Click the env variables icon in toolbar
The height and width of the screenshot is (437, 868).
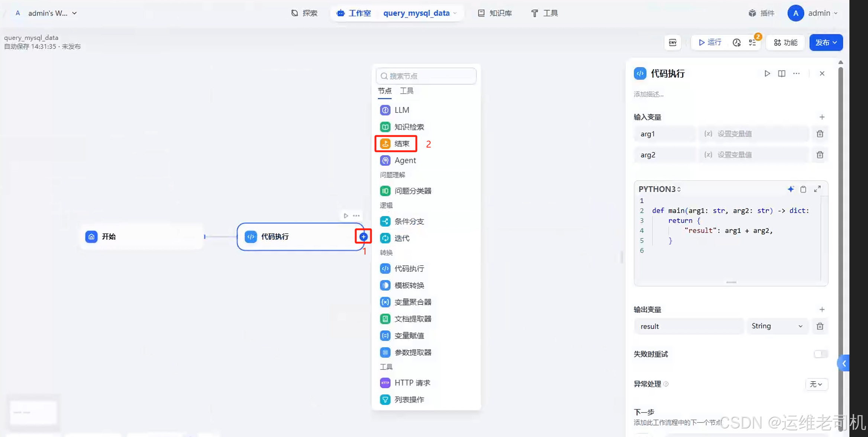click(672, 42)
